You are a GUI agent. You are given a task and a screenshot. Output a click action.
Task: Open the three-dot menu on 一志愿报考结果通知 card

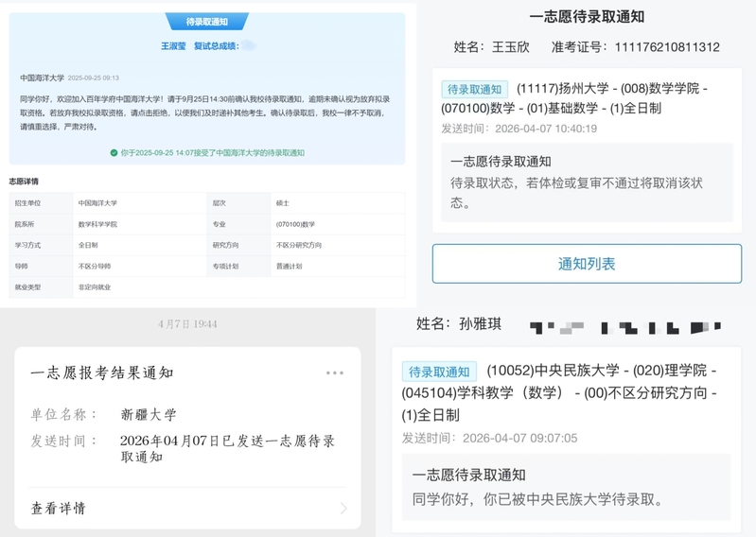(x=335, y=372)
